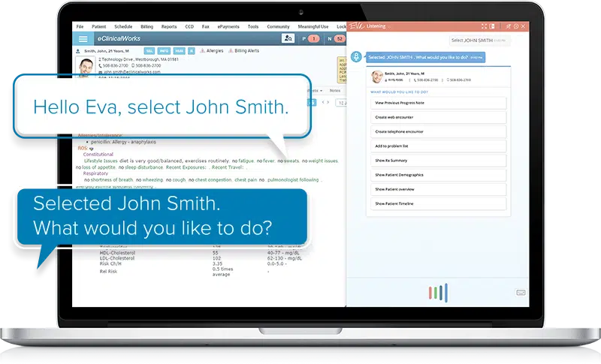Switch to the Notes tab
This screenshot has width=601, height=364.
[334, 91]
